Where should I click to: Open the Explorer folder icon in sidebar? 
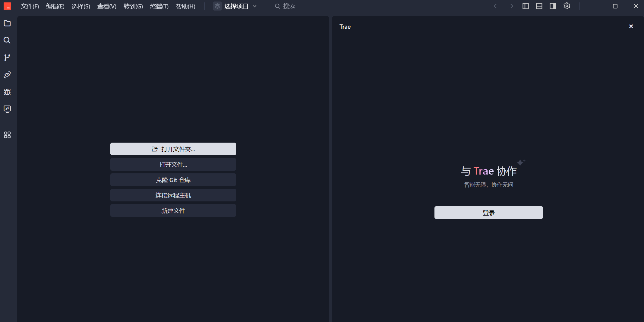pos(7,23)
